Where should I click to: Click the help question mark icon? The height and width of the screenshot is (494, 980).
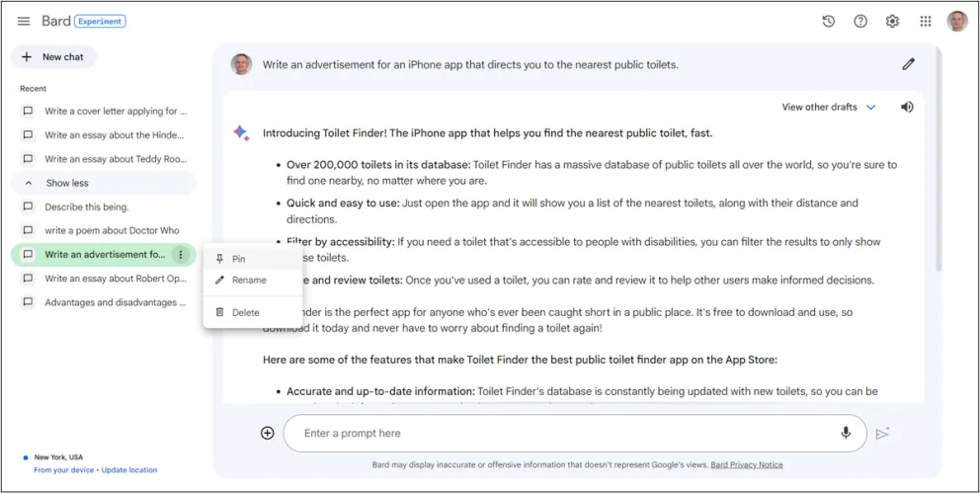[x=860, y=22]
